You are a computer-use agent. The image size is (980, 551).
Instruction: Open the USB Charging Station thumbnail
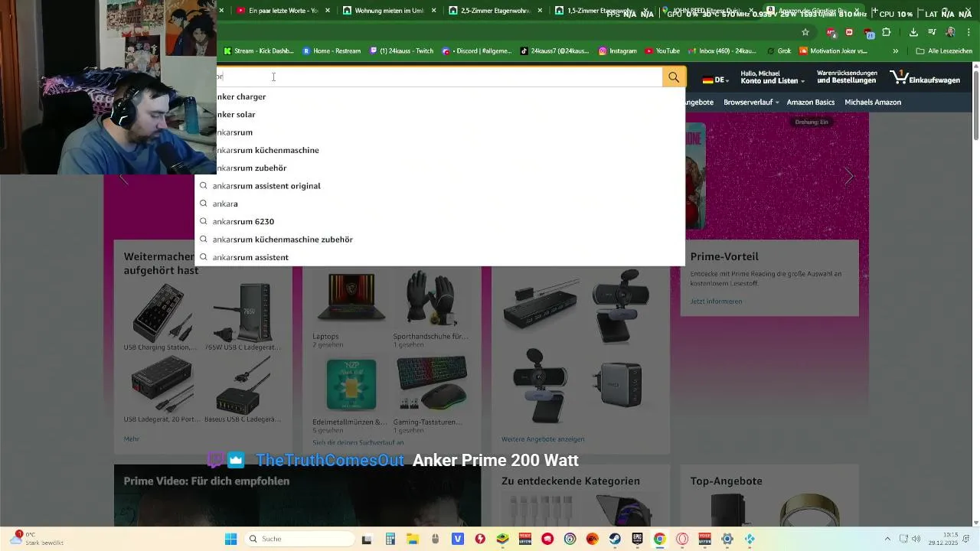coord(162,311)
